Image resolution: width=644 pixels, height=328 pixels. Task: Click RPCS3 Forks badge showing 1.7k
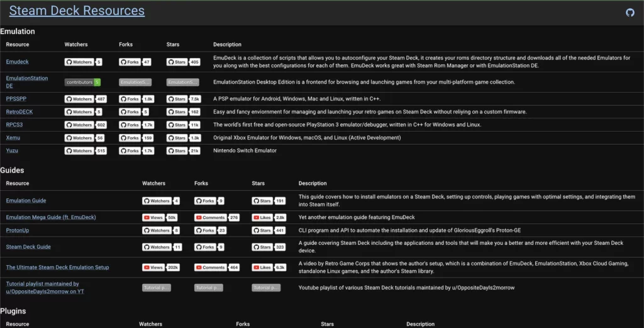click(x=136, y=125)
